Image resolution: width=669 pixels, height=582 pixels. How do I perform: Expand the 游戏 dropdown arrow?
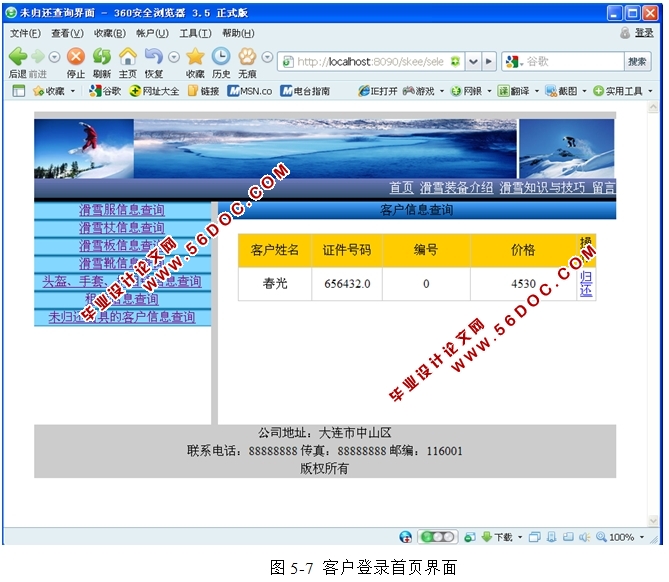coord(442,91)
